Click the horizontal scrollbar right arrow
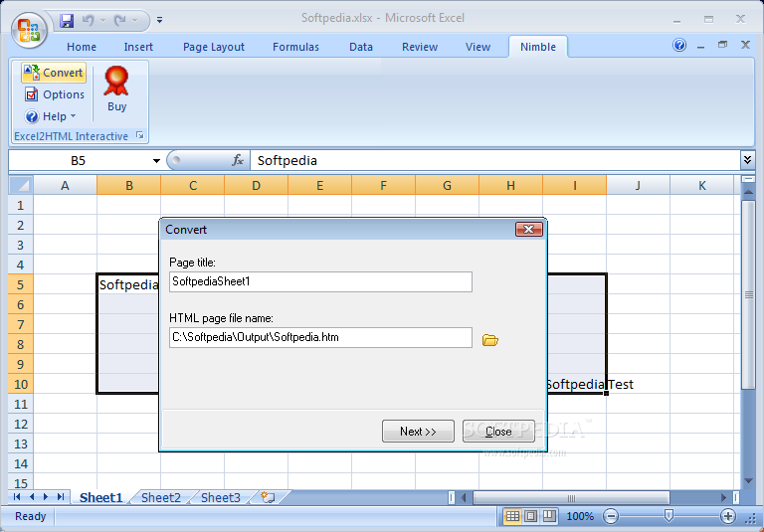Viewport: 764px width, 532px height. (x=723, y=497)
